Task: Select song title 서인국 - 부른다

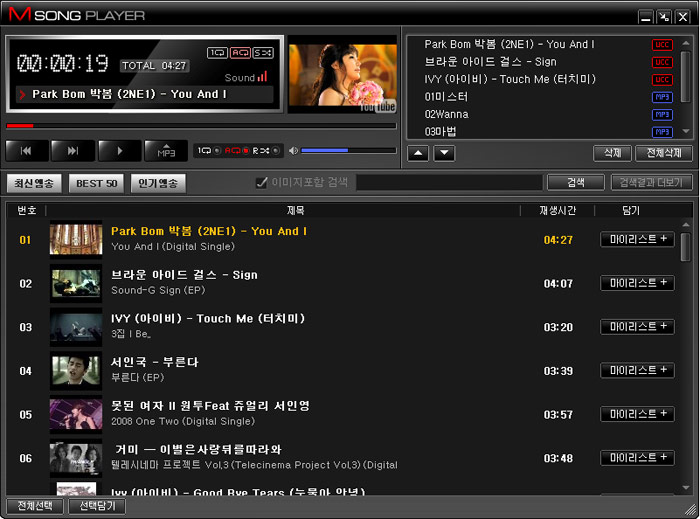Action: click(x=154, y=362)
